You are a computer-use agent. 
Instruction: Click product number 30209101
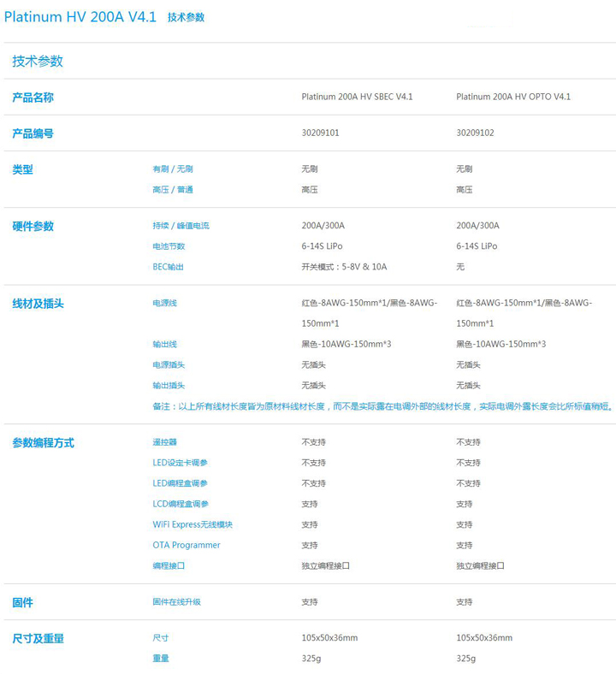pos(320,133)
